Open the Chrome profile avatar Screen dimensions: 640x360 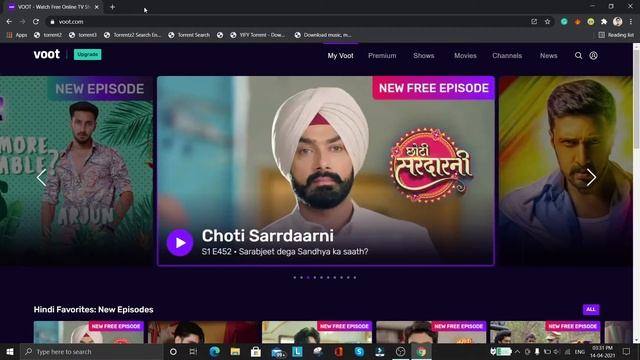click(618, 22)
